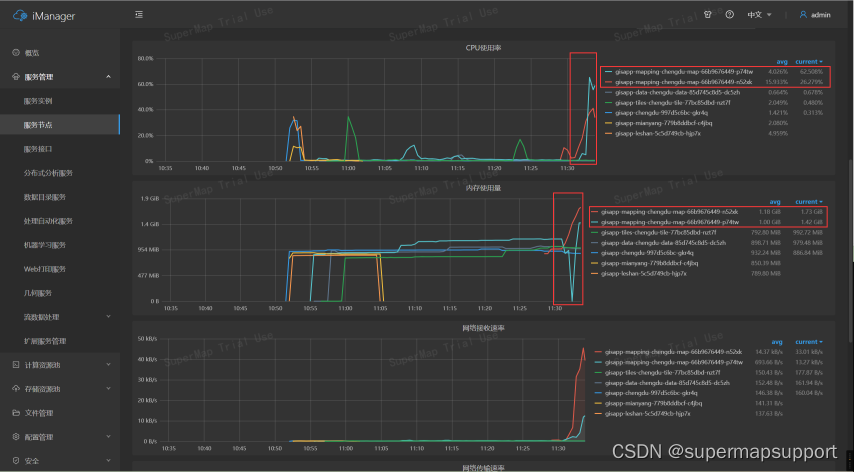Collapse the sidebar with the menu fold icon

click(138, 15)
